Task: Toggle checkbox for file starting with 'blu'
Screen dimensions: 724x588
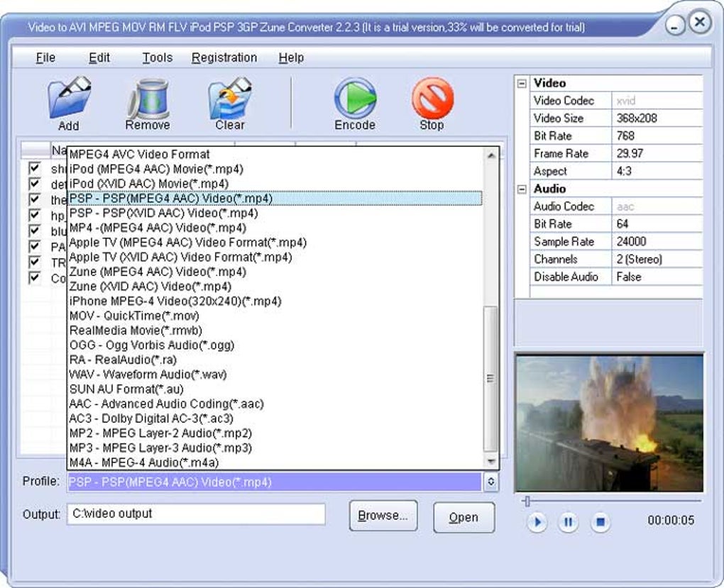Action: pyautogui.click(x=34, y=231)
